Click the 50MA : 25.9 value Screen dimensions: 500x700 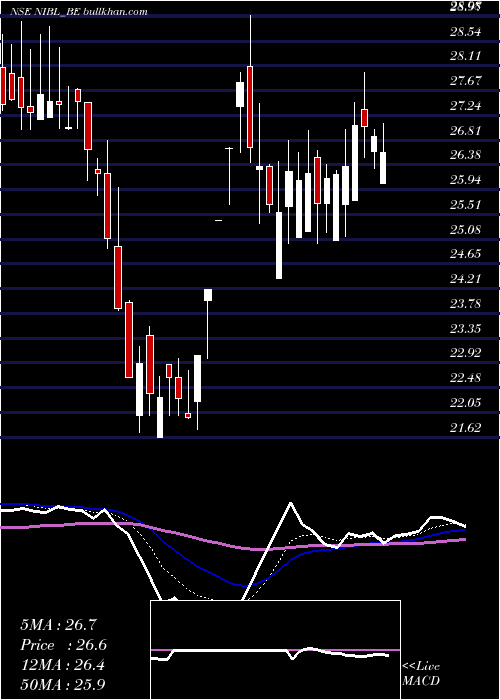pyautogui.click(x=63, y=685)
